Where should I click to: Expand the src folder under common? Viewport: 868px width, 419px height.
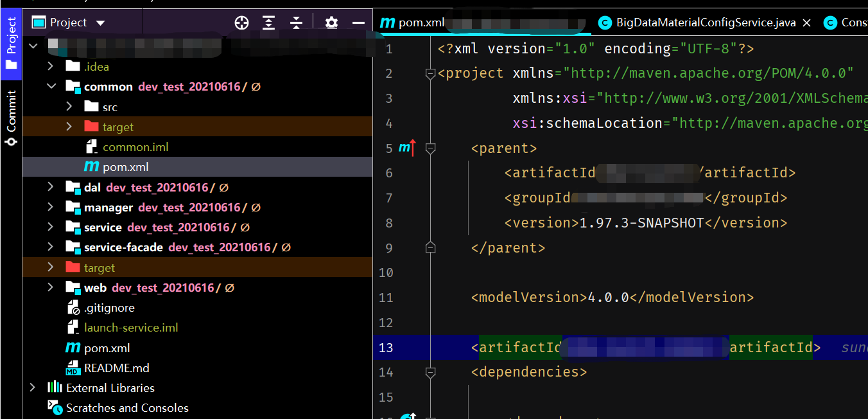(x=69, y=107)
